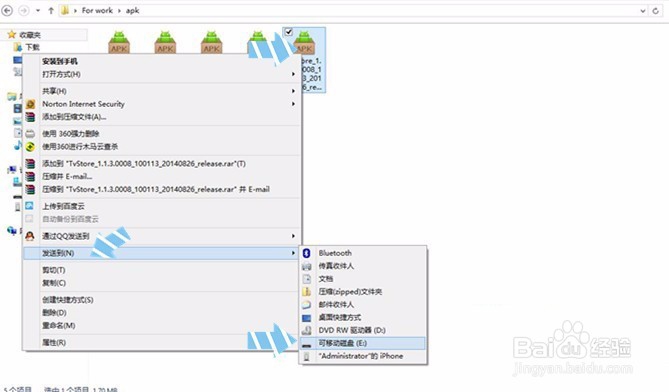Click fax icon beside 传真收件人
The width and height of the screenshot is (669, 392).
tap(306, 267)
